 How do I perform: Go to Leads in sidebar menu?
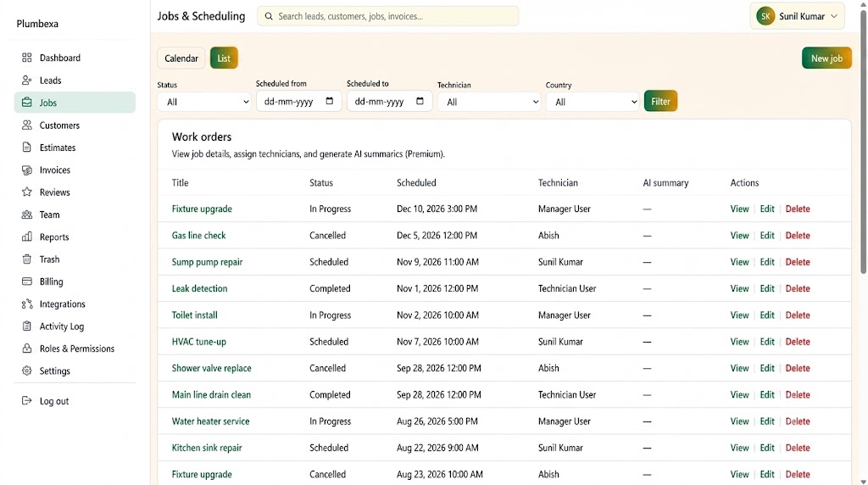click(x=50, y=81)
